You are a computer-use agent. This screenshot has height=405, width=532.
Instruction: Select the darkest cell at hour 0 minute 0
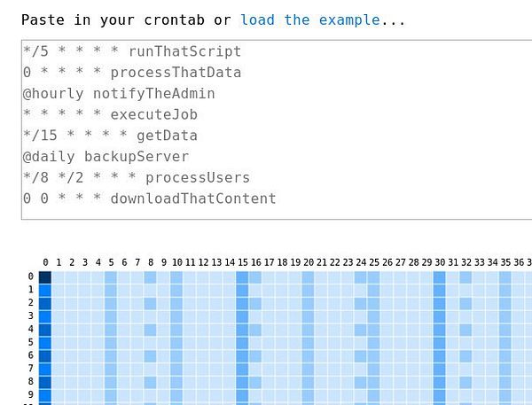(45, 277)
